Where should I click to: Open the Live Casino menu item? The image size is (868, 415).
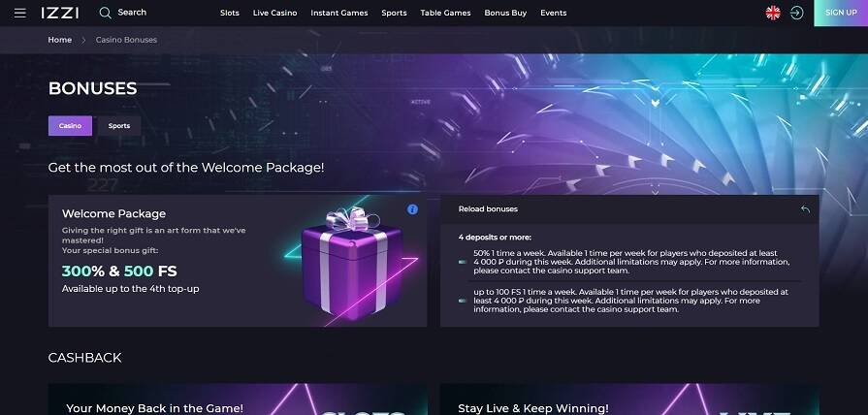(275, 13)
